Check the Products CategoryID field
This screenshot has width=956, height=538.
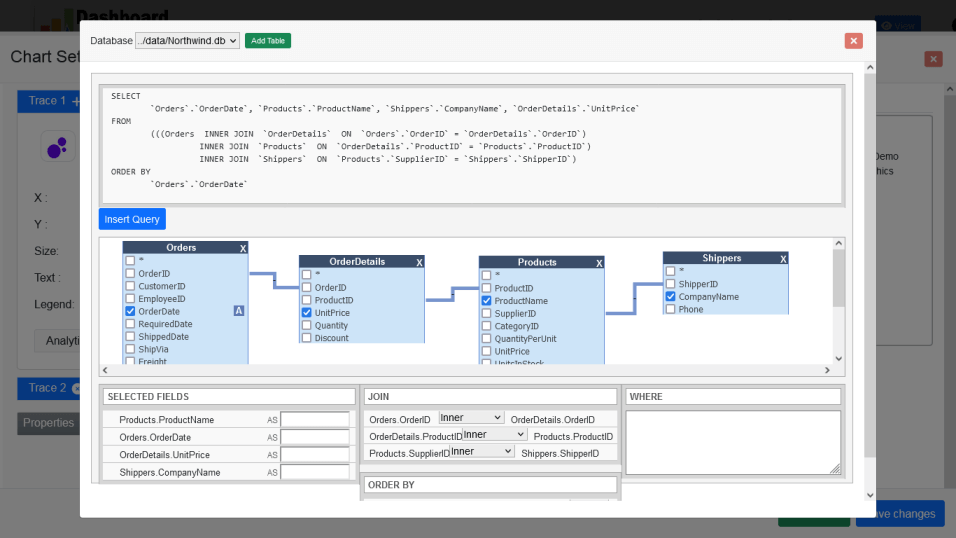coord(487,326)
